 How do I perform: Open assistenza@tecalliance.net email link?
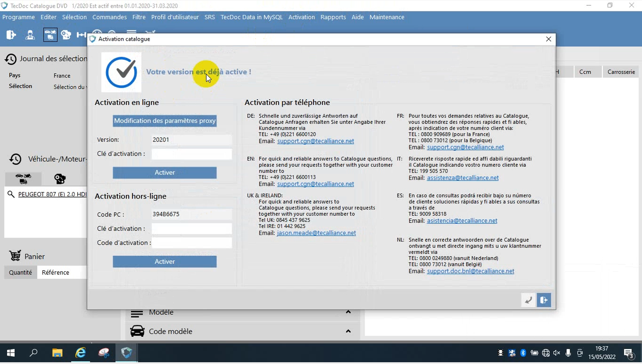coord(463,178)
